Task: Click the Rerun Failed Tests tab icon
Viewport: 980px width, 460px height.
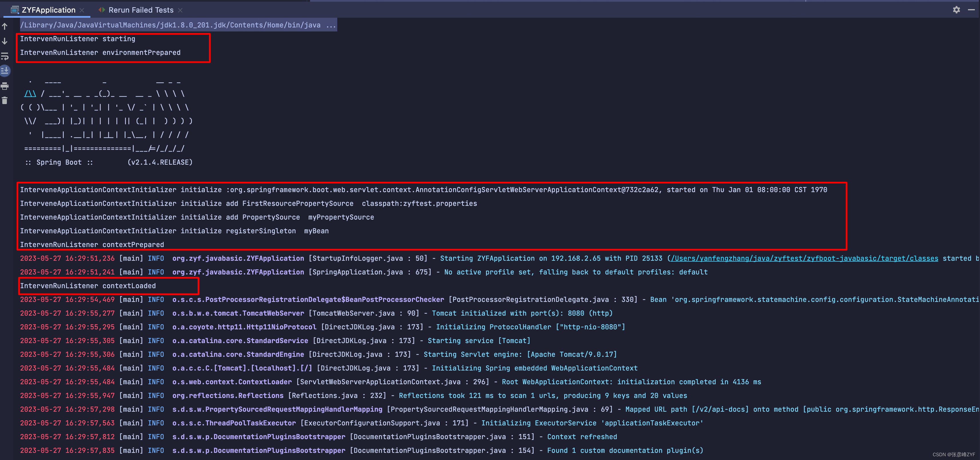Action: (x=102, y=10)
